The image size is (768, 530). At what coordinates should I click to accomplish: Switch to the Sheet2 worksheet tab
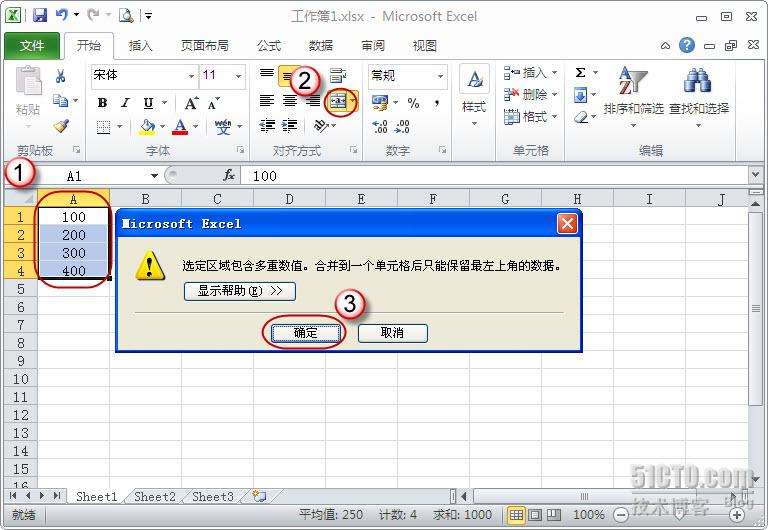point(155,496)
